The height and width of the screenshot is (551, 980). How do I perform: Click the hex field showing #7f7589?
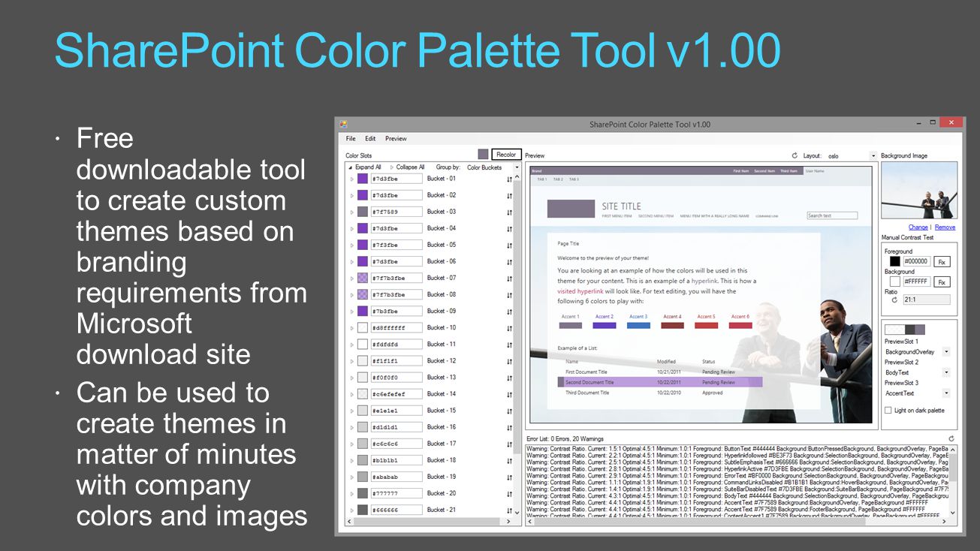click(397, 212)
